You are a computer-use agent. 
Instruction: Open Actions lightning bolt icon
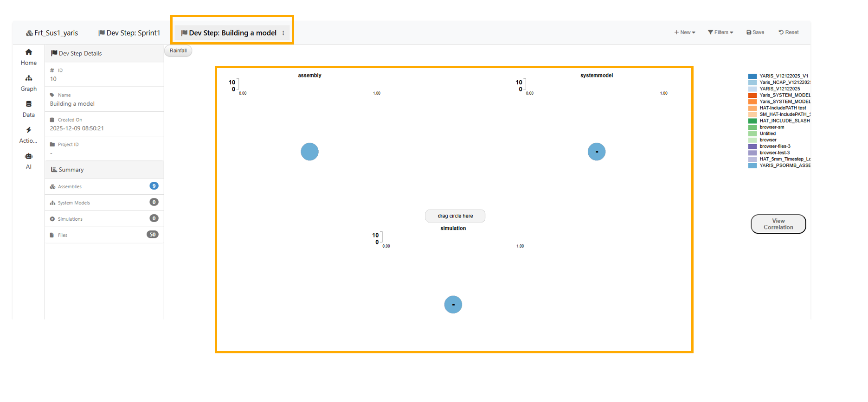(29, 130)
